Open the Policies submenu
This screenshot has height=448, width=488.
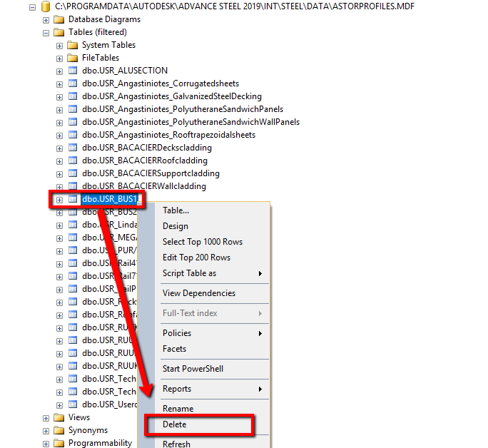point(212,333)
